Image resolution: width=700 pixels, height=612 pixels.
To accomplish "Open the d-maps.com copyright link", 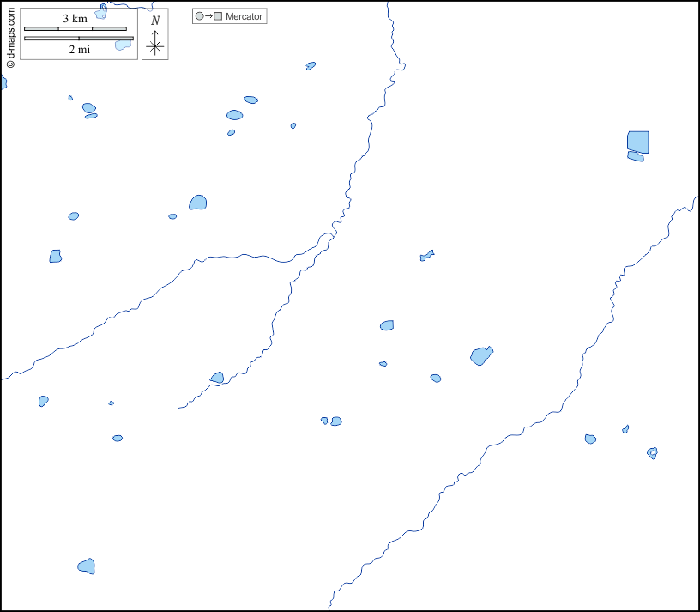I will [x=10, y=35].
